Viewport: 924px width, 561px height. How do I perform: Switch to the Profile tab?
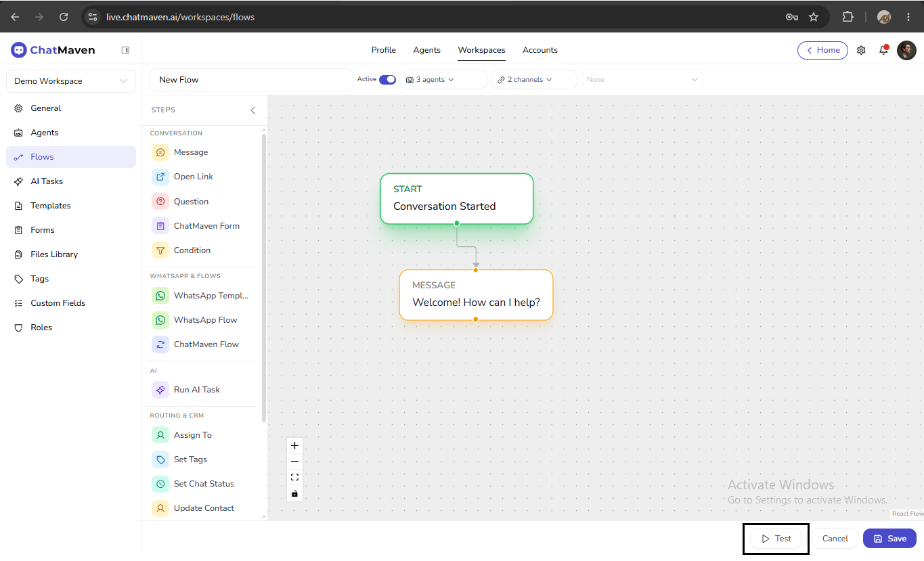pyautogui.click(x=384, y=50)
